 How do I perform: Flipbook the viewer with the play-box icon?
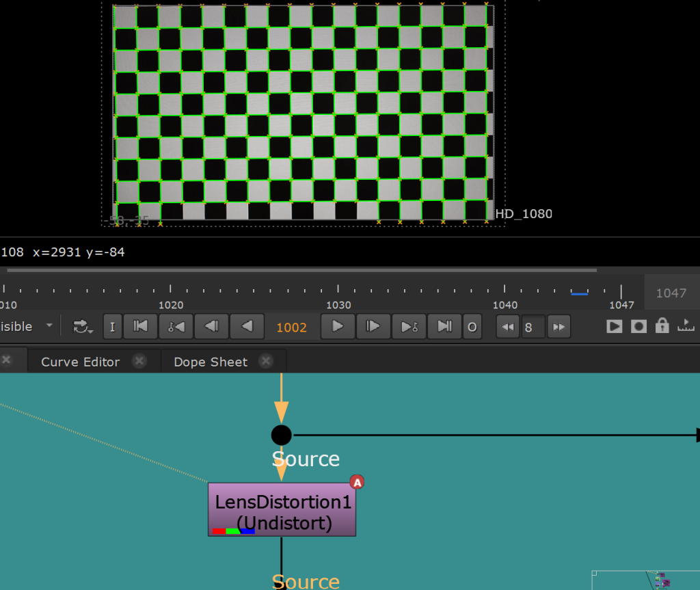pos(615,327)
